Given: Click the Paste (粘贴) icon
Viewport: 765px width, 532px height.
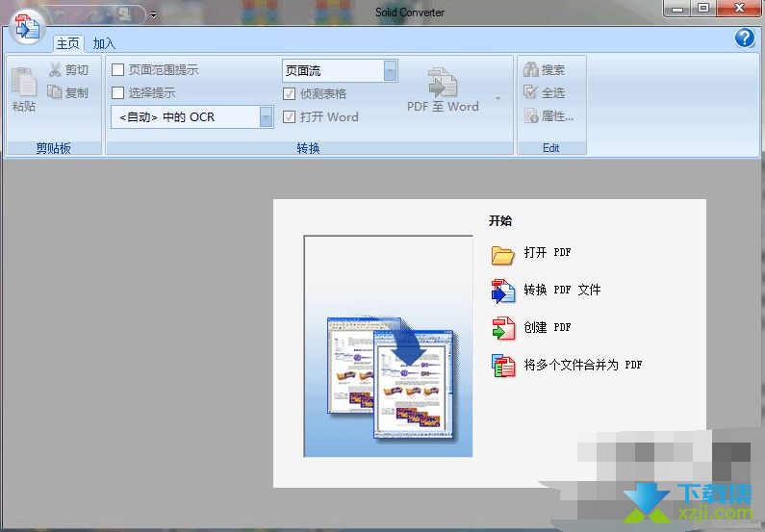Looking at the screenshot, I should point(24,82).
